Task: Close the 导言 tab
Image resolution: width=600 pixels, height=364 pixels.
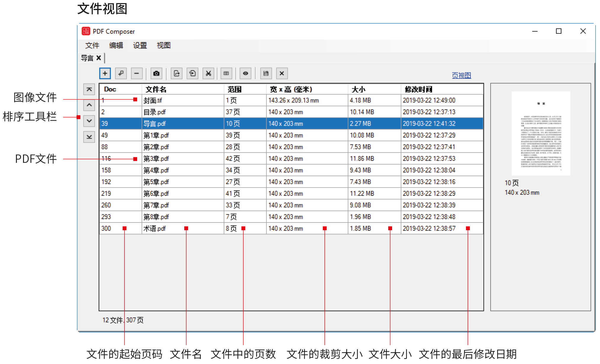Action: (99, 58)
